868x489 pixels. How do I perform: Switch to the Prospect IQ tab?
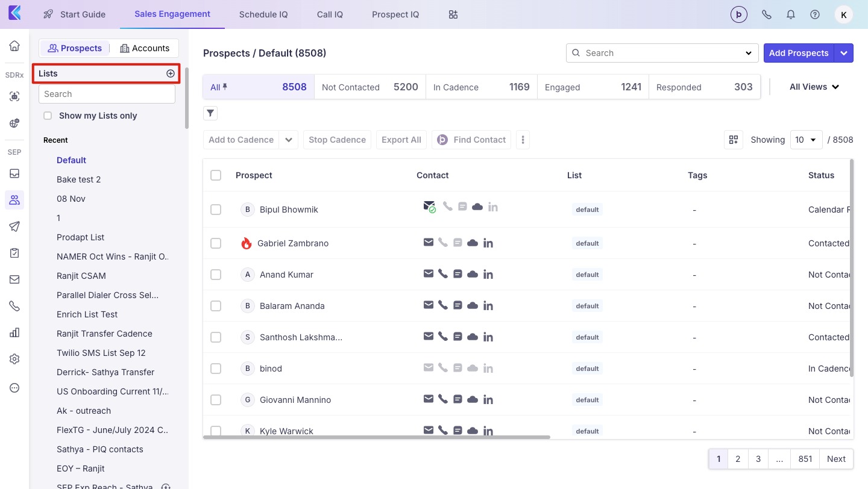click(395, 14)
